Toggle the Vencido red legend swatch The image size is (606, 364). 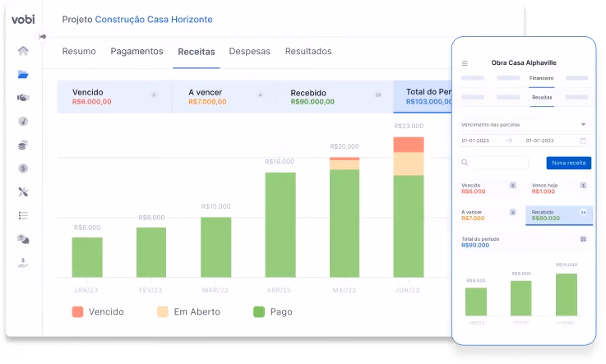(77, 312)
